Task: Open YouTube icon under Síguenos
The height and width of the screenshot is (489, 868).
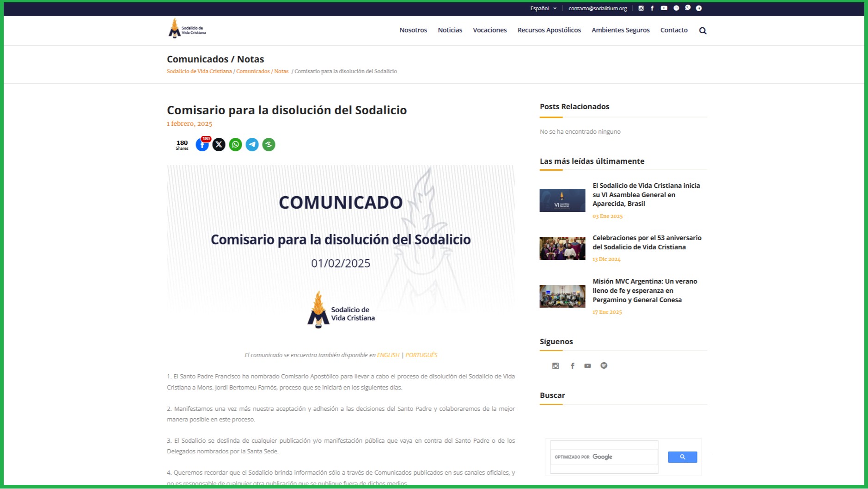Action: (587, 366)
